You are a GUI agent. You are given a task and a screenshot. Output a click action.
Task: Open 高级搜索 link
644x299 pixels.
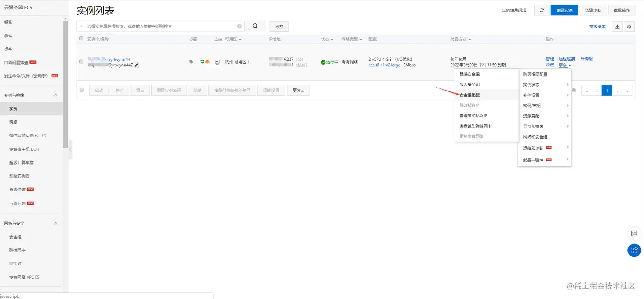click(598, 26)
